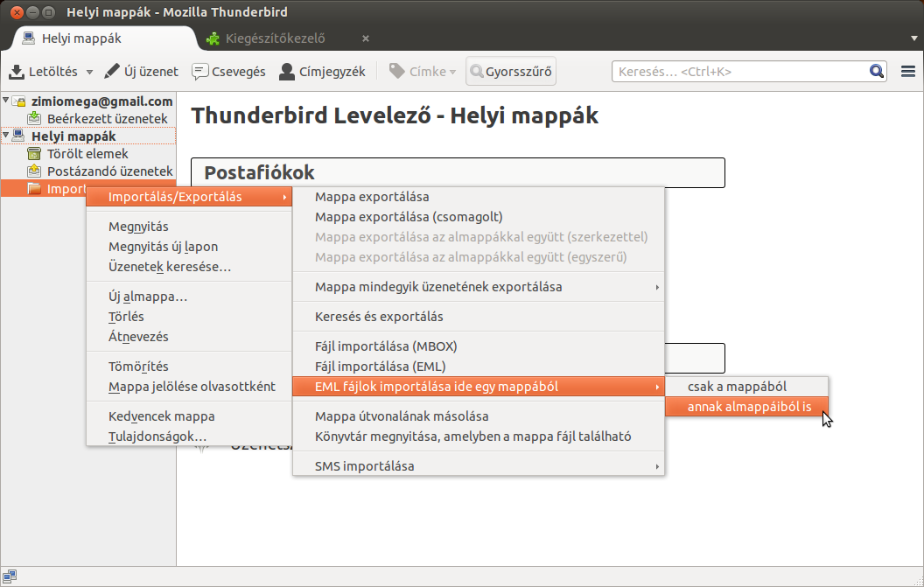The image size is (924, 587).
Task: Collapse the zimiomega@gmail.com account tree
Action: [x=6, y=101]
